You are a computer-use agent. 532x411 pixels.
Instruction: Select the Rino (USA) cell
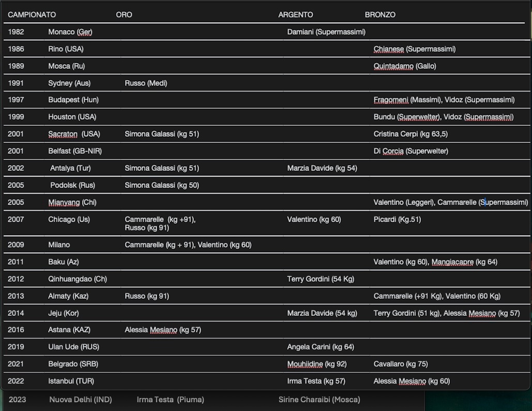[66, 49]
